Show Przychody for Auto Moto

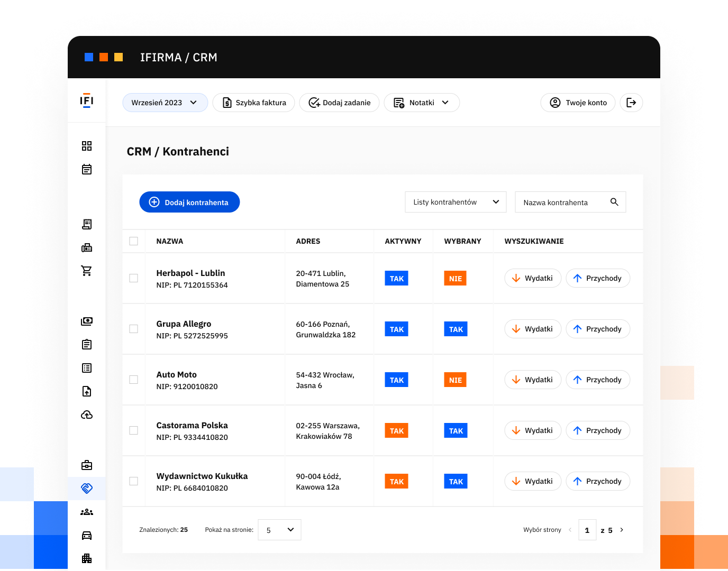coord(598,380)
